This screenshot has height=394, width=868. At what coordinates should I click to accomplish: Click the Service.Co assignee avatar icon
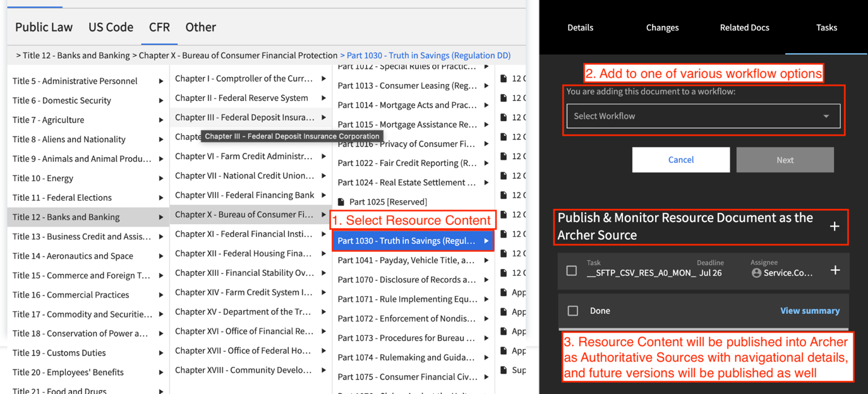tap(756, 273)
